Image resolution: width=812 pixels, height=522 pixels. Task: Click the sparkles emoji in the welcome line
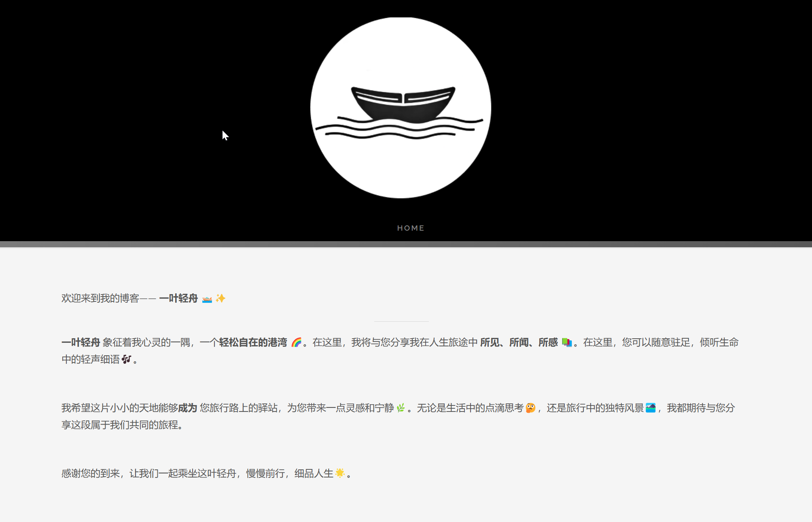220,299
